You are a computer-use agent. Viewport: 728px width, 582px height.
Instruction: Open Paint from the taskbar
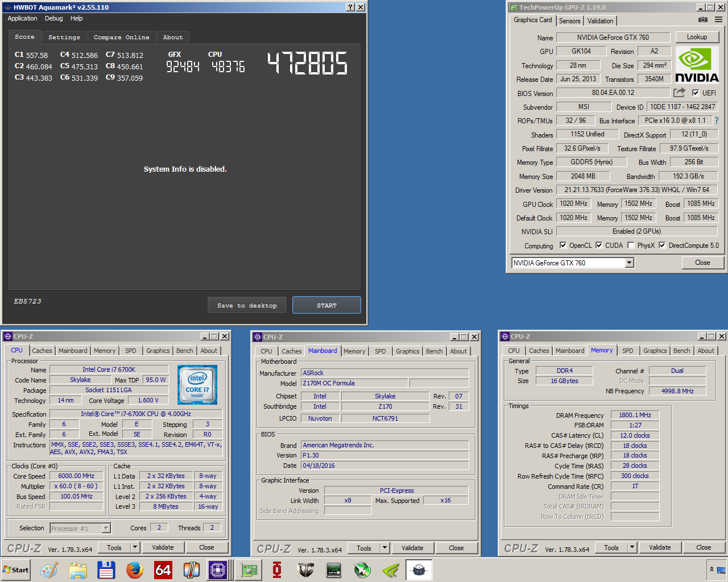[x=49, y=569]
